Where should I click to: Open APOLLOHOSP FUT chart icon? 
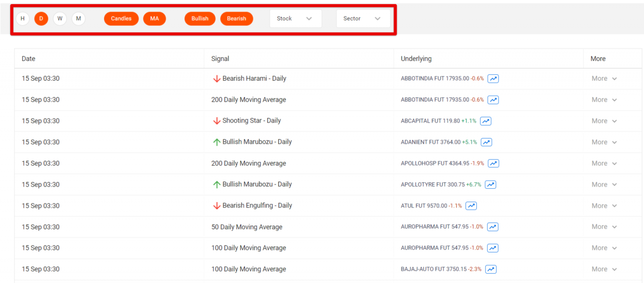493,163
